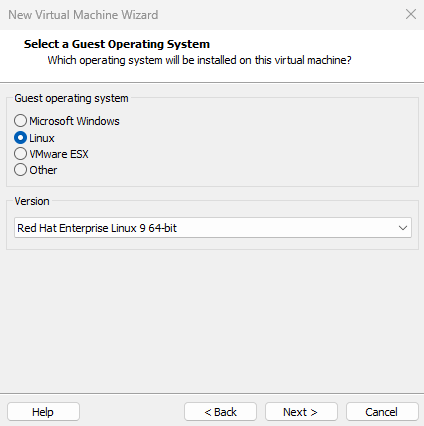The height and width of the screenshot is (426, 424).
Task: Click the VMware ESX label text
Action: (59, 154)
